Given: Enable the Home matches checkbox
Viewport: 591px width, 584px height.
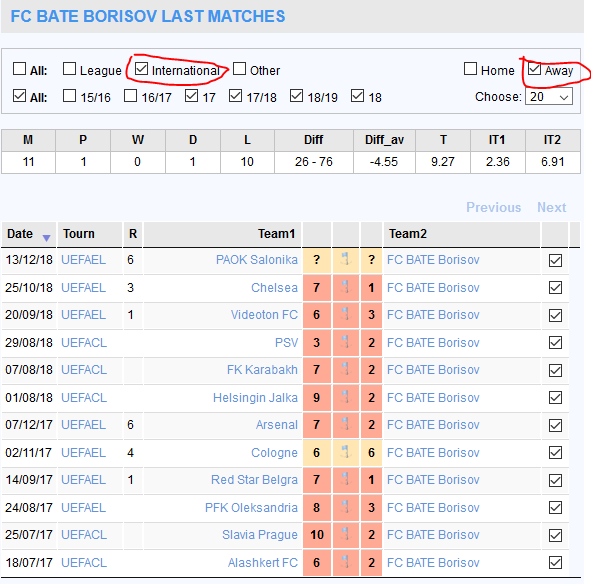Looking at the screenshot, I should (470, 69).
